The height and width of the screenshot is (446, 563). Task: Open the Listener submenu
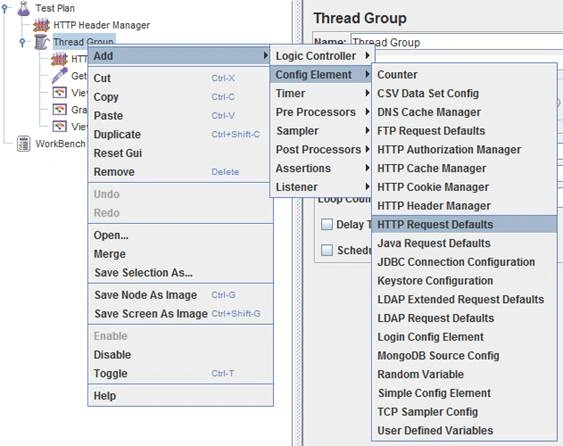pos(322,187)
